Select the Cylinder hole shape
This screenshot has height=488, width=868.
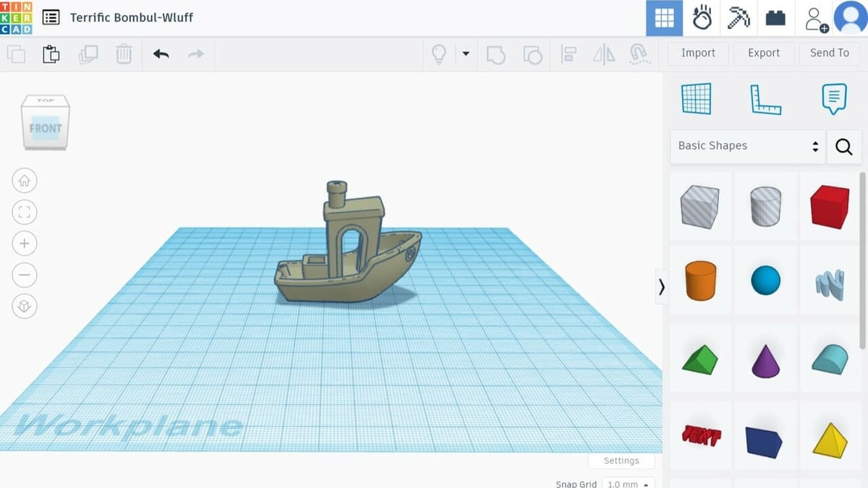tap(765, 206)
